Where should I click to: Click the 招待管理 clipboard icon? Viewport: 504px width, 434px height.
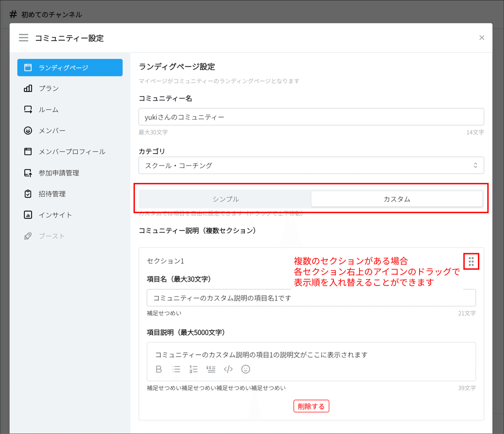click(28, 194)
